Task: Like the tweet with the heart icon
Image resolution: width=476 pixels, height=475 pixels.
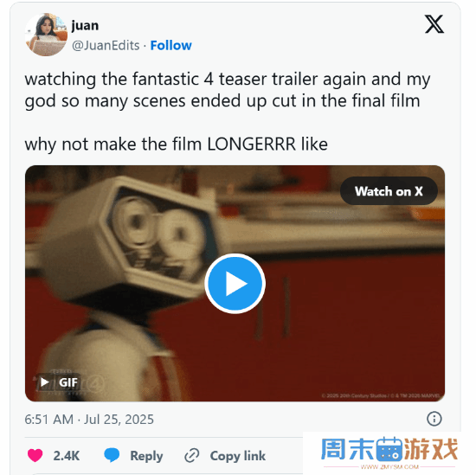Action: tap(35, 455)
